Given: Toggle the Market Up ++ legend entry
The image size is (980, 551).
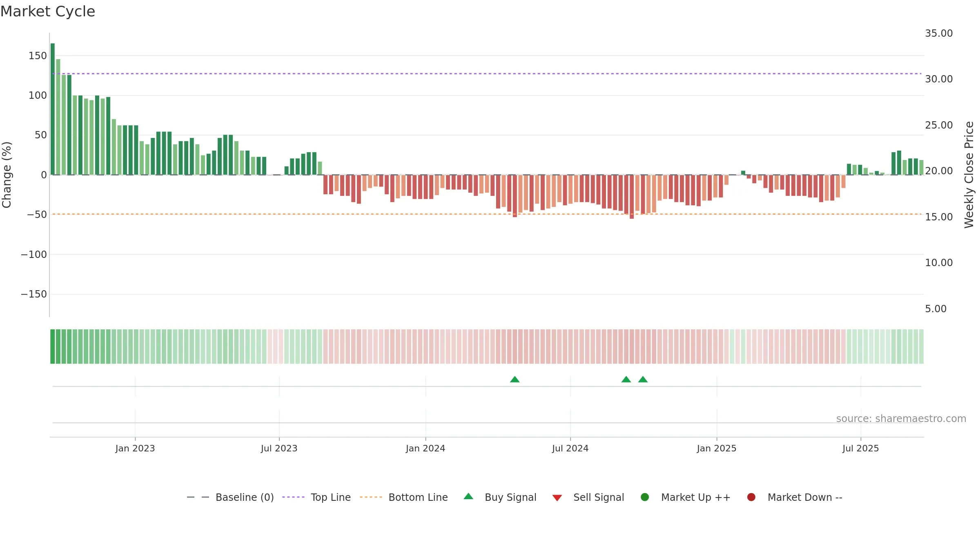Looking at the screenshot, I should tap(685, 497).
